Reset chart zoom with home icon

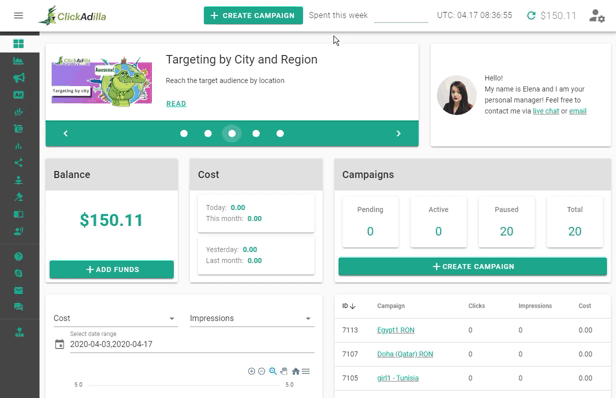(295, 371)
